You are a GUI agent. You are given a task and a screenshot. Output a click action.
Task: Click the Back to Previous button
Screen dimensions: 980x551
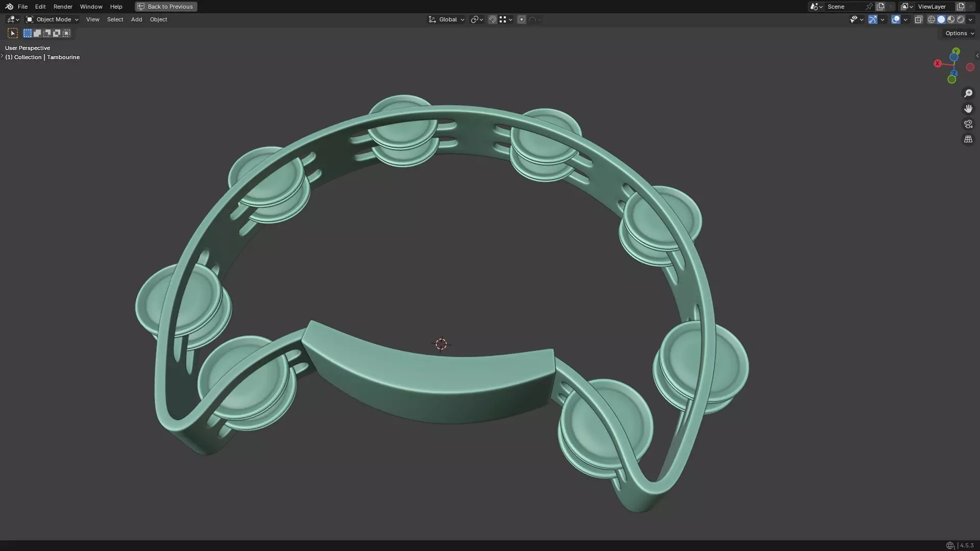166,7
